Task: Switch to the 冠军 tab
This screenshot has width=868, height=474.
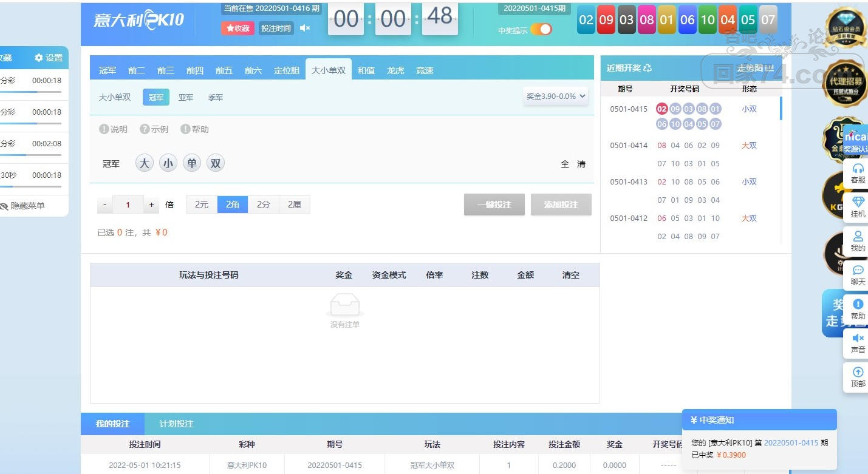Action: pyautogui.click(x=108, y=70)
